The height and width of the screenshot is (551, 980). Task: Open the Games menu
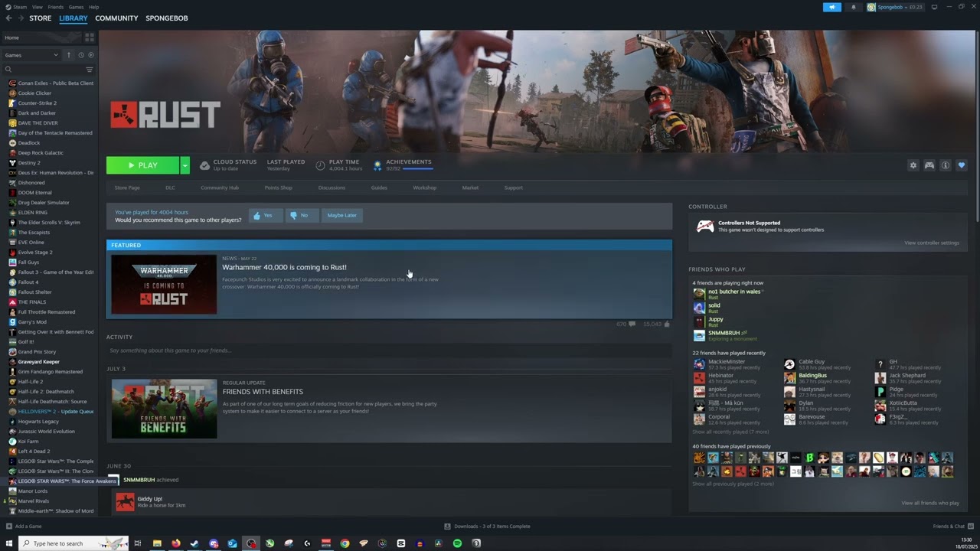[76, 7]
